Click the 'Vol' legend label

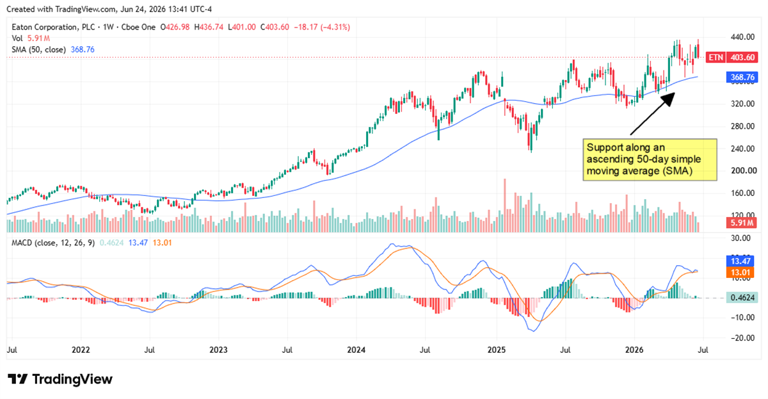(17, 38)
